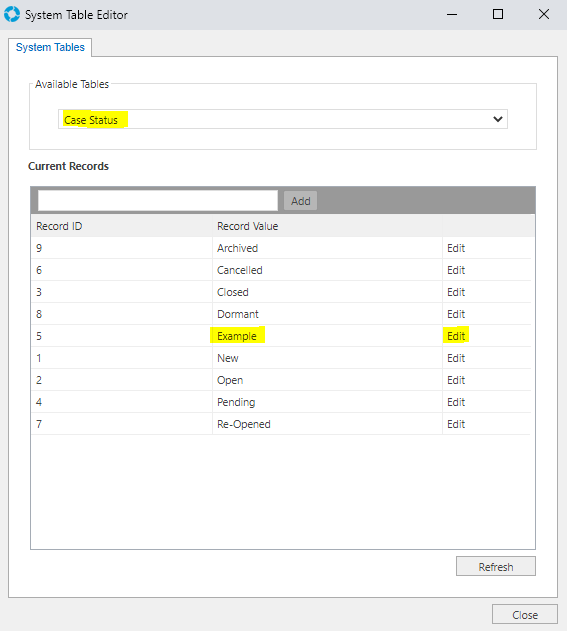
Task: Expand the Available Tables dropdown arrow
Action: (x=498, y=119)
